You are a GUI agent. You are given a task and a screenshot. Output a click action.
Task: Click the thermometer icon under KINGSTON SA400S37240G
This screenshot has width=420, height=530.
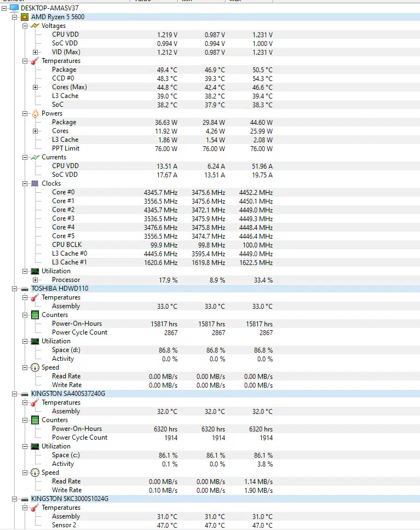click(35, 402)
